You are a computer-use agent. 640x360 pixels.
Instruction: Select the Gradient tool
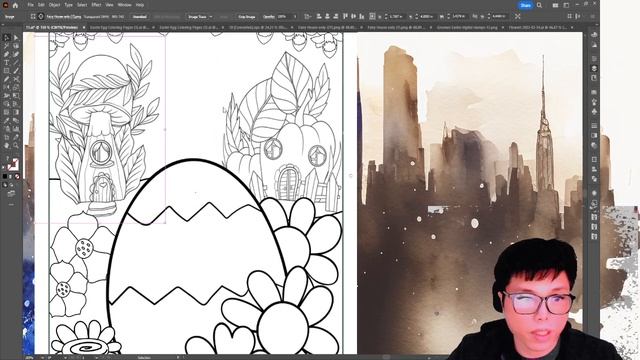16,111
